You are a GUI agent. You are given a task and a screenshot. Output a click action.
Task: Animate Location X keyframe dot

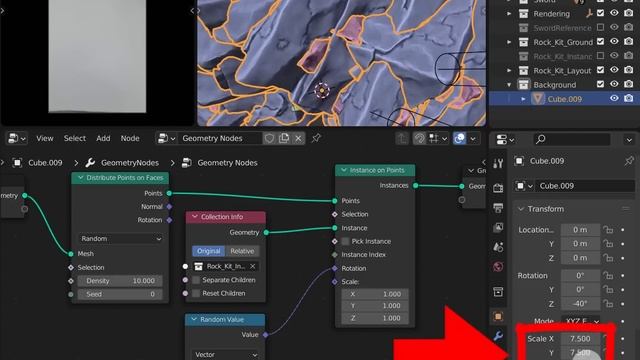pos(623,230)
